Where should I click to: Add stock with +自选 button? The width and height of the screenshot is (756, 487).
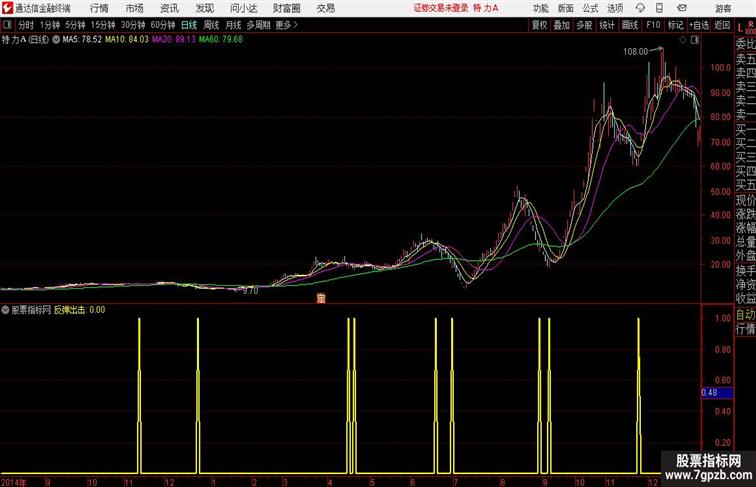click(x=699, y=25)
